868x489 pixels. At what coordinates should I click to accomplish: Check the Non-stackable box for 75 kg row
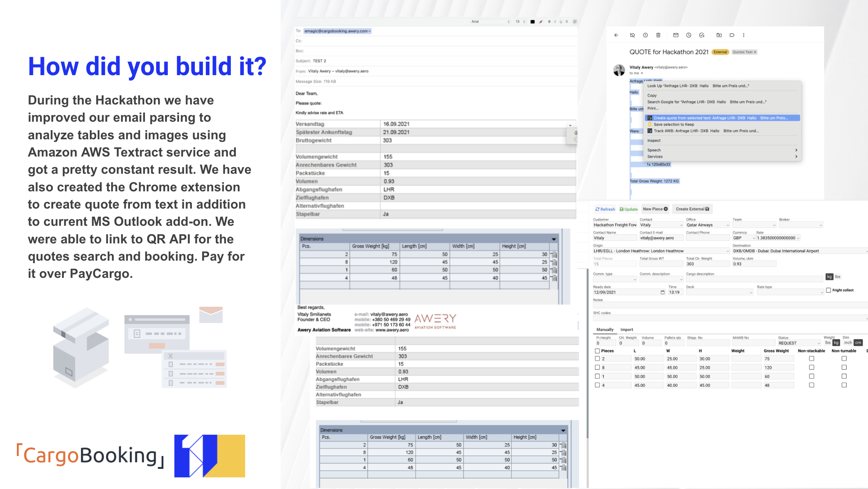tap(812, 359)
